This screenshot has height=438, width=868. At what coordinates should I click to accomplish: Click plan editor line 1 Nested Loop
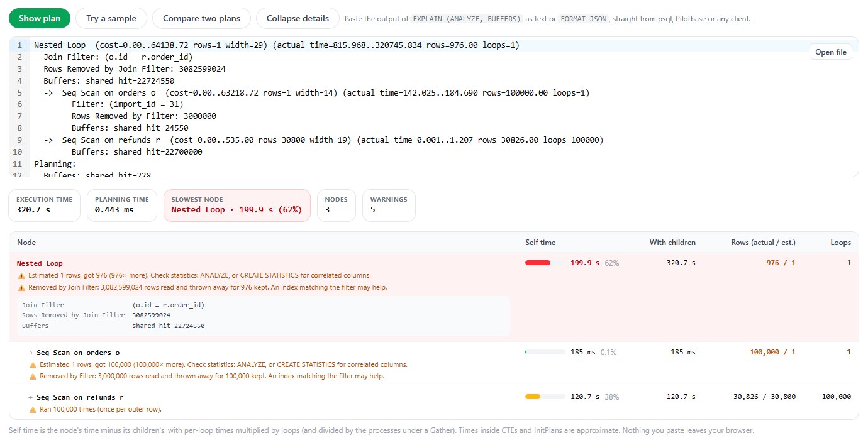click(277, 45)
